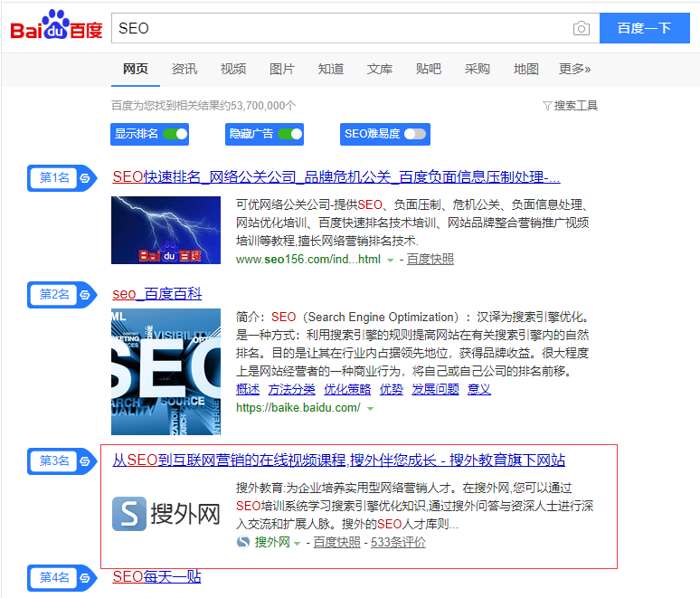
Task: Enable the SEO难易度 switch
Action: (415, 134)
